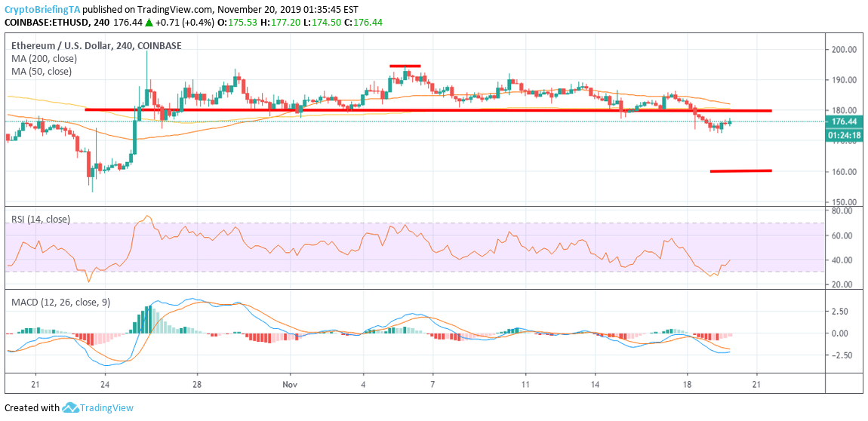Viewport: 868px width, 421px height.
Task: Click the 28 date label on time axis
Action: click(x=197, y=383)
